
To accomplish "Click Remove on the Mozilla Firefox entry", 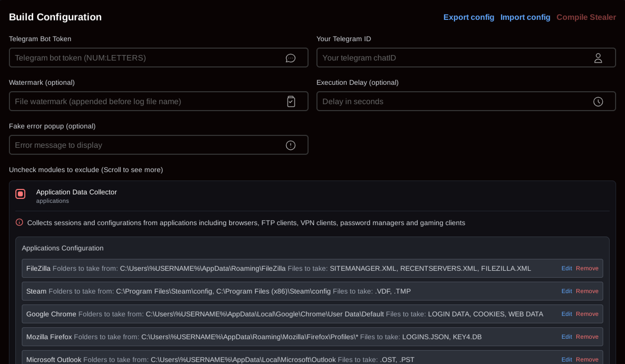I will point(587,337).
